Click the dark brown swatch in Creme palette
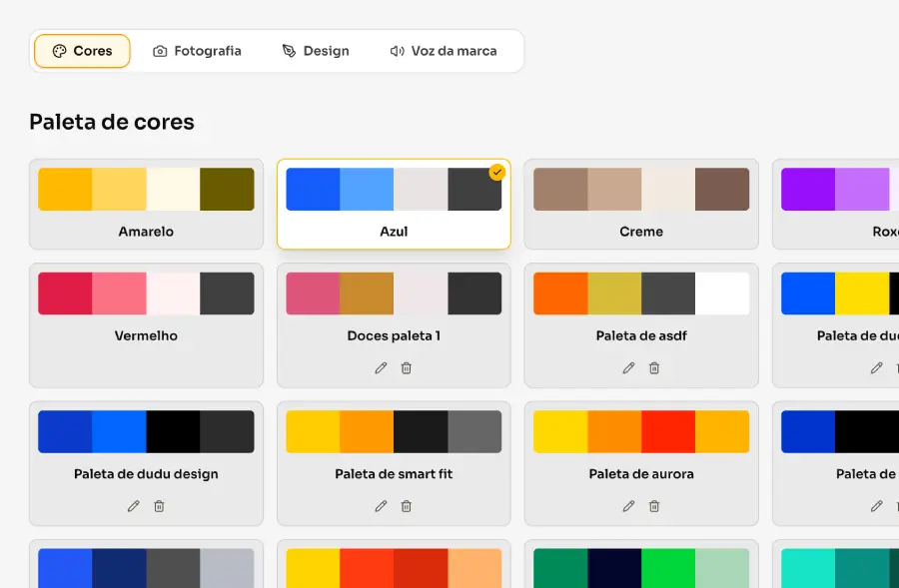Viewport: 899px width, 588px height. (722, 189)
